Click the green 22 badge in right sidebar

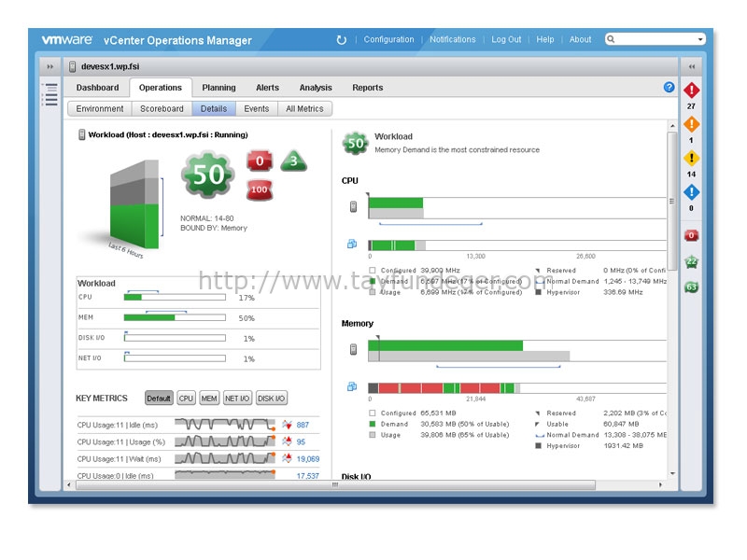(691, 261)
